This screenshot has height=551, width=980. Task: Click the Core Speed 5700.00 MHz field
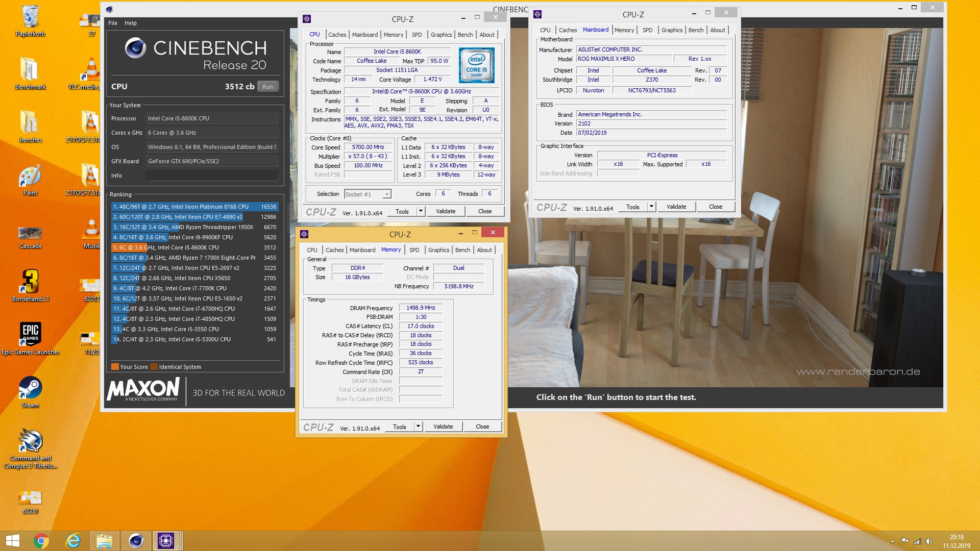(x=367, y=147)
